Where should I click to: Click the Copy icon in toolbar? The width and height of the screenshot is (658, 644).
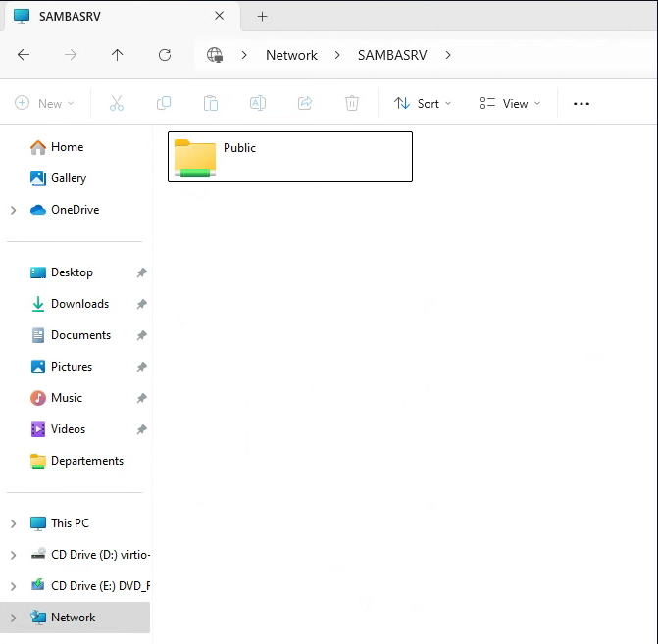point(164,103)
